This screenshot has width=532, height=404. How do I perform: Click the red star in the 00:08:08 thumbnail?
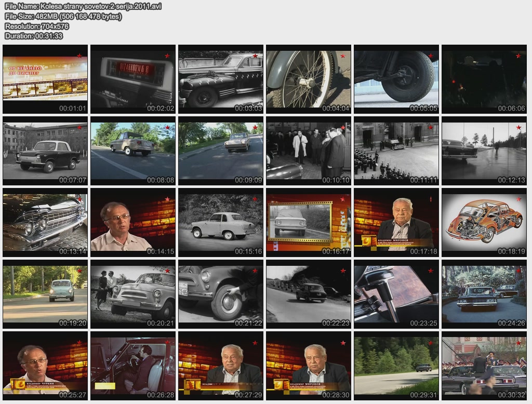point(167,127)
